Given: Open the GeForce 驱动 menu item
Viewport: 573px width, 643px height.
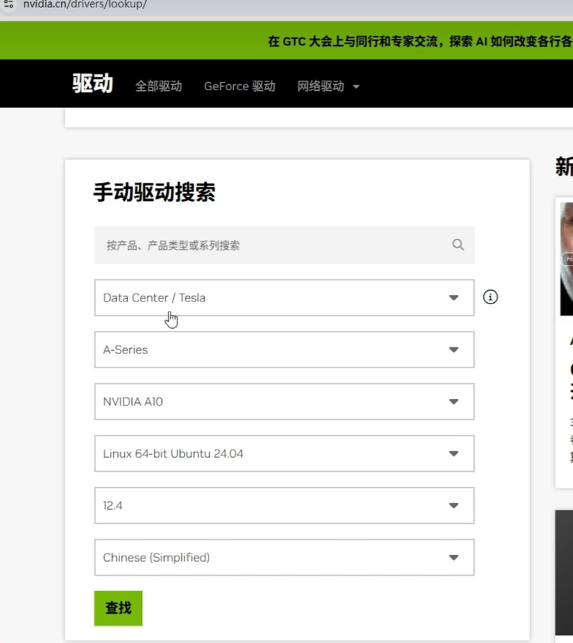Looking at the screenshot, I should 240,86.
